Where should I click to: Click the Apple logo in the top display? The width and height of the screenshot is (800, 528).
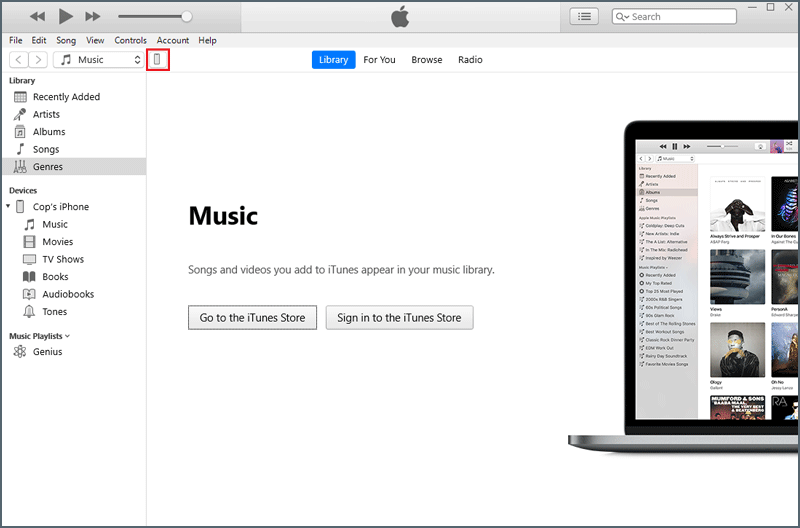pos(400,16)
